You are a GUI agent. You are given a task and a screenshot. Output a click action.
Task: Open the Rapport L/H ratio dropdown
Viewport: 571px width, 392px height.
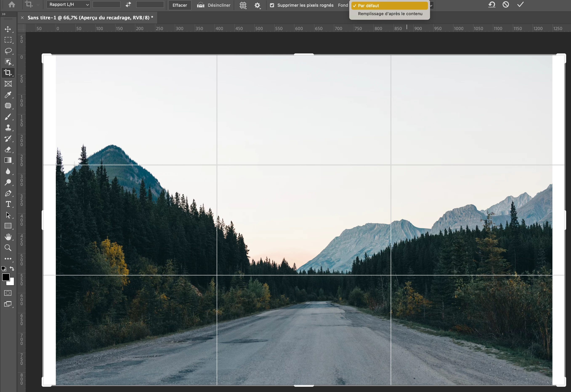69,4
